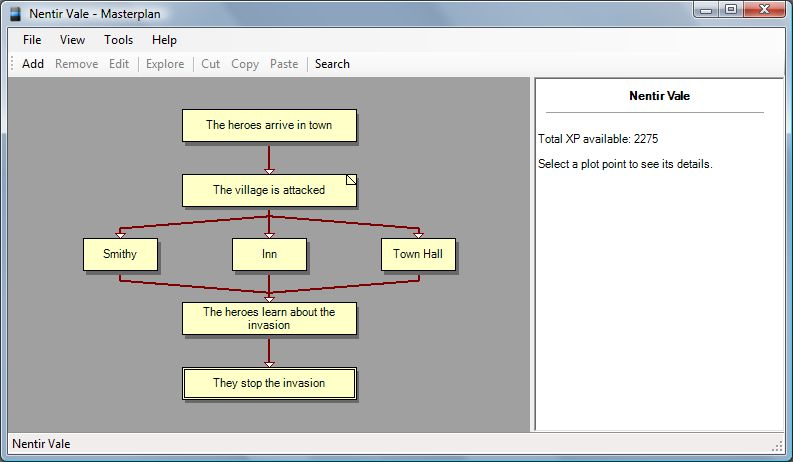Image resolution: width=793 pixels, height=462 pixels.
Task: Select 'They stop the invasion' plot point
Action: click(x=269, y=383)
